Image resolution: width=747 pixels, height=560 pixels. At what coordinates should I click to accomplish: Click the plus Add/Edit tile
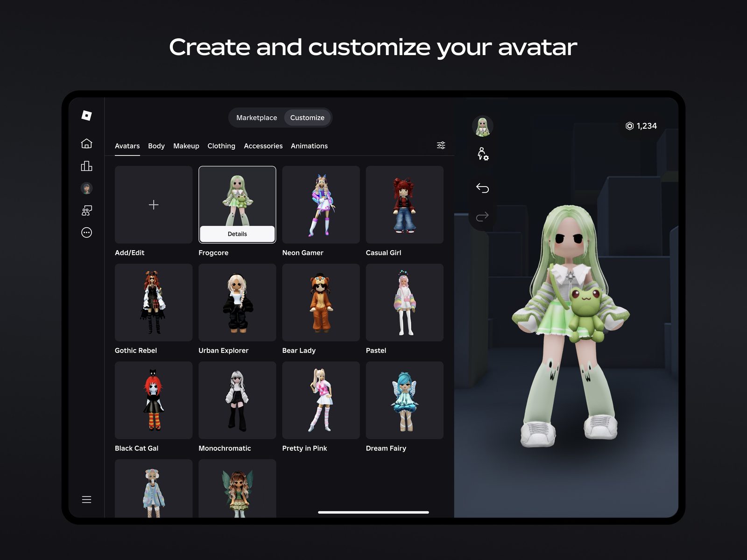[154, 204]
